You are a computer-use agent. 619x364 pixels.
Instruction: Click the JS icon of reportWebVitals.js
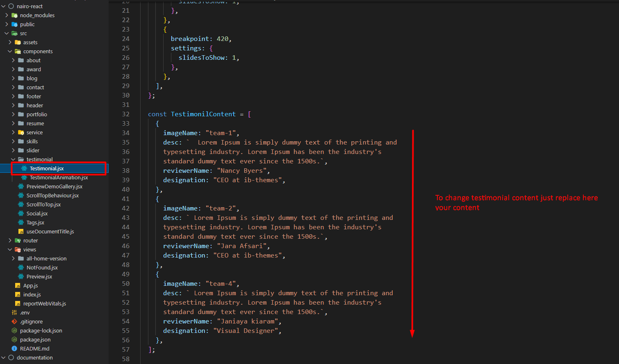click(18, 303)
